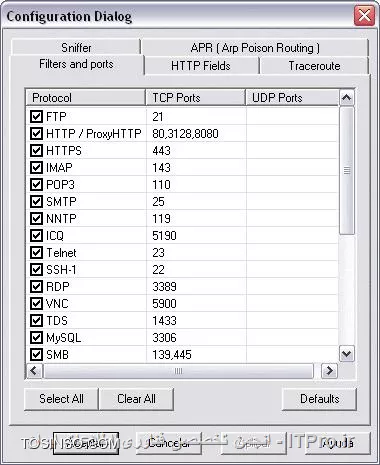Disable the Telnet protocol filter

[x=36, y=253]
